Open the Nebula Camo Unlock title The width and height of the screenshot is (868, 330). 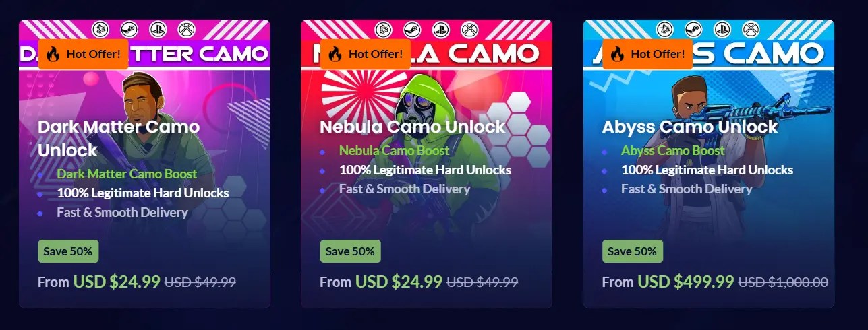click(x=412, y=127)
